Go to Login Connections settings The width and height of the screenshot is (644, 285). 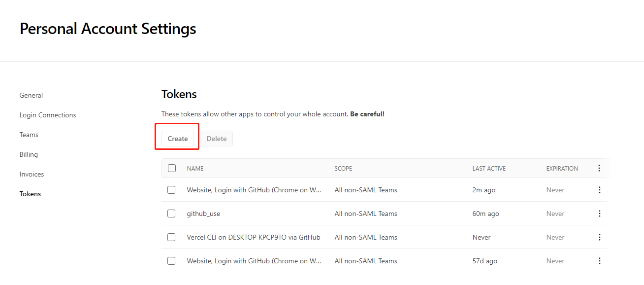point(48,115)
